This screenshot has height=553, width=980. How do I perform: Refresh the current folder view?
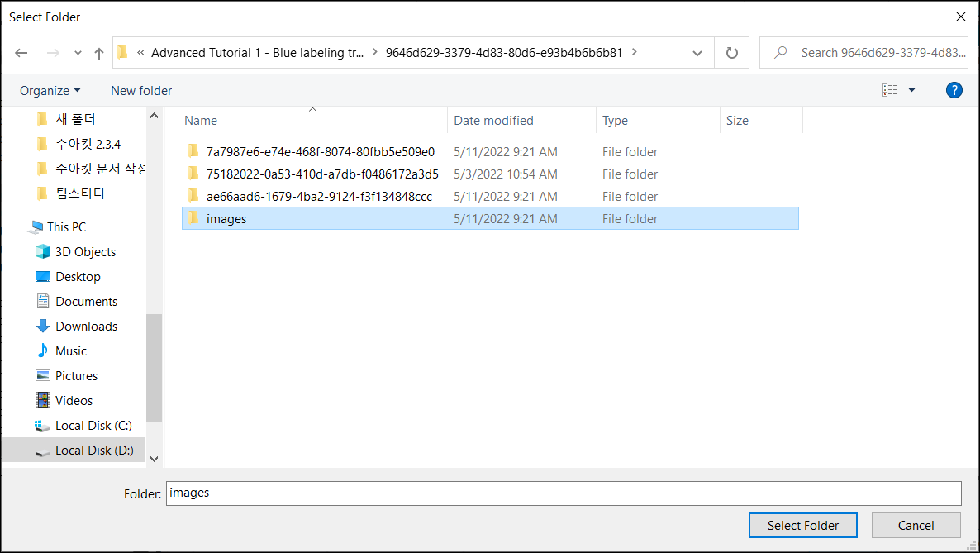[x=731, y=53]
